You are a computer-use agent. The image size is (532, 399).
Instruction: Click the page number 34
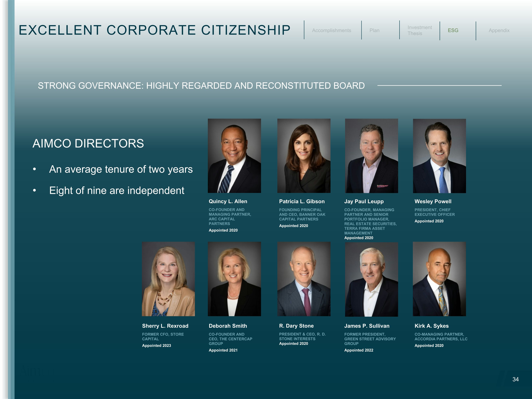pos(515,379)
